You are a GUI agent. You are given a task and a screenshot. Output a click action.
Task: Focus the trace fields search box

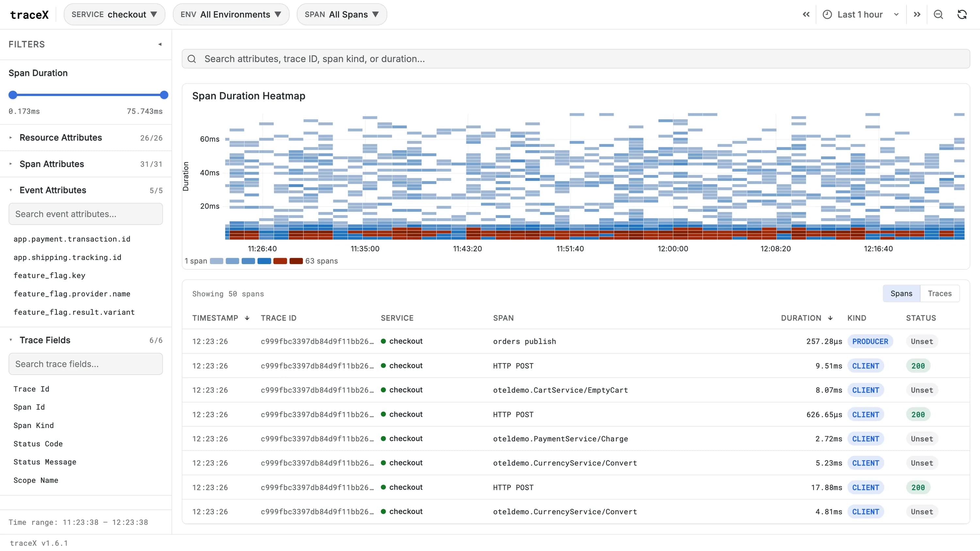[86, 364]
